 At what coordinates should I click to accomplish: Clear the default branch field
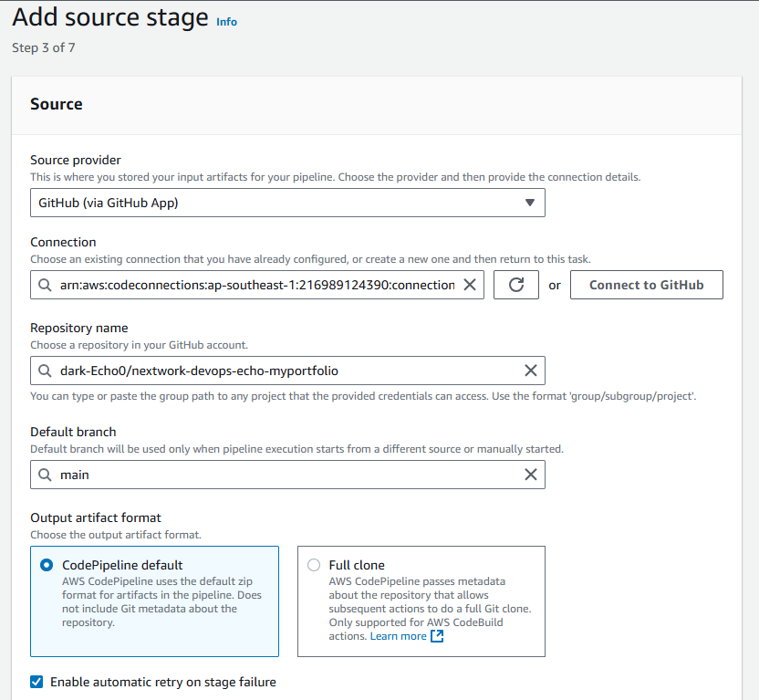531,475
